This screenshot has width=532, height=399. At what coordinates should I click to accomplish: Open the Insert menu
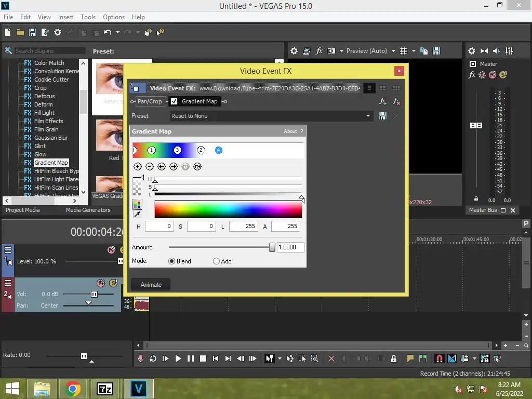[65, 17]
